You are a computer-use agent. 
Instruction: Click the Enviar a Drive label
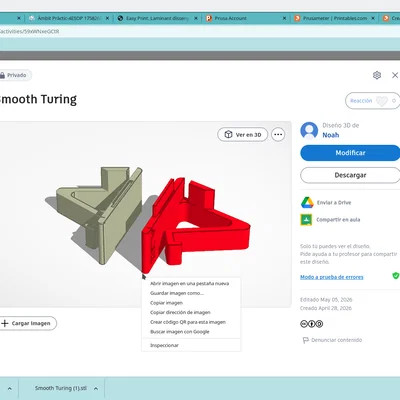(x=334, y=202)
